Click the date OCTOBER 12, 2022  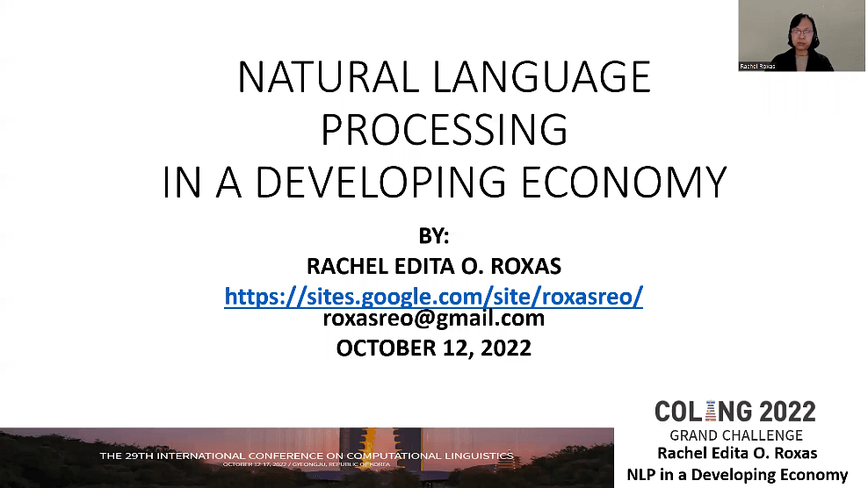pyautogui.click(x=433, y=348)
